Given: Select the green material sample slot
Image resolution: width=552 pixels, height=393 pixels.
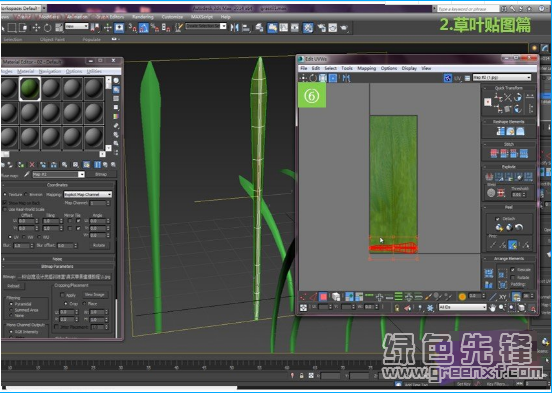Looking at the screenshot, I should 30,89.
